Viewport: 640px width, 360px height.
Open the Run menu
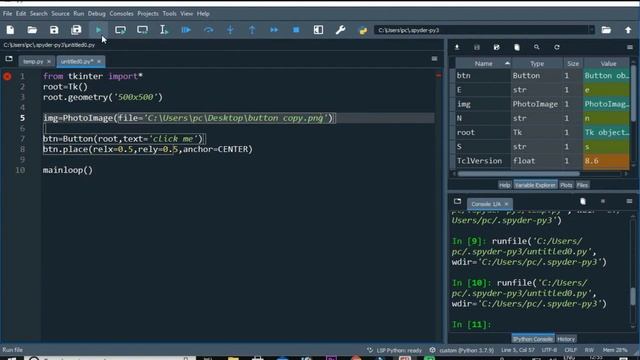point(79,13)
